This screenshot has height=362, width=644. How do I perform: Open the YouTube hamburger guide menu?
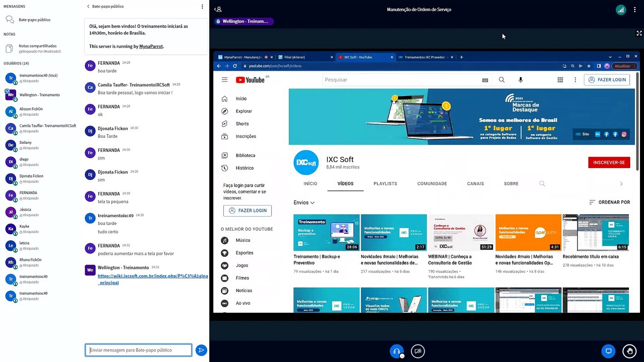pyautogui.click(x=224, y=79)
